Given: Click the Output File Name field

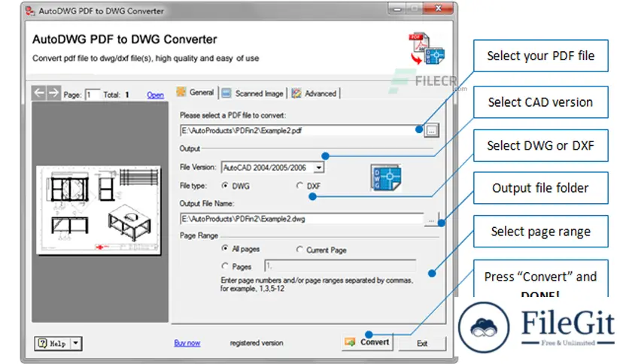Looking at the screenshot, I should click(x=301, y=219).
